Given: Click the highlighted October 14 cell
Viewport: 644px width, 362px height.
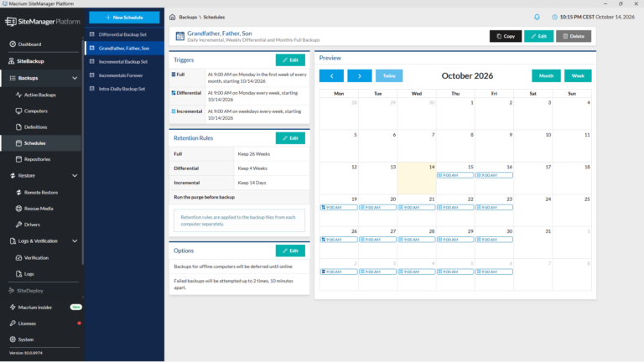Looking at the screenshot, I should 417,178.
